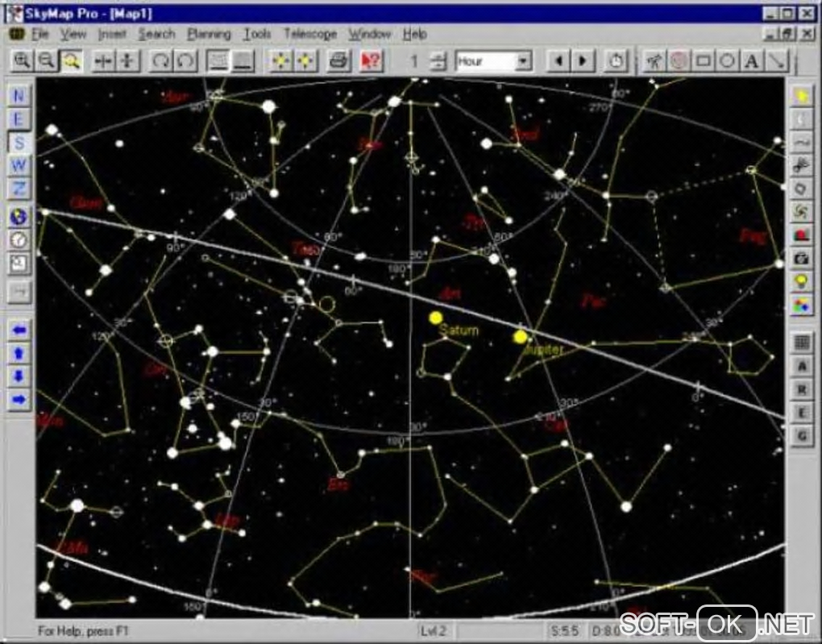Select the red target circle tool

coord(679,60)
